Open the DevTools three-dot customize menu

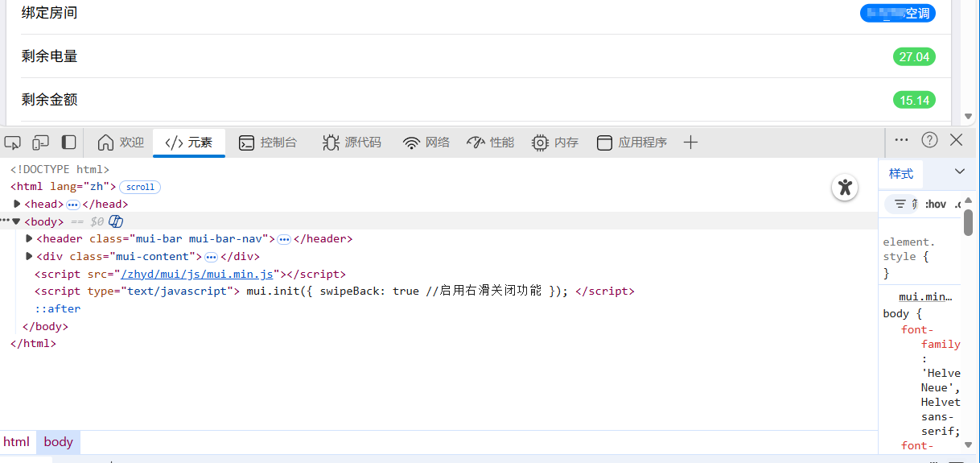click(901, 140)
